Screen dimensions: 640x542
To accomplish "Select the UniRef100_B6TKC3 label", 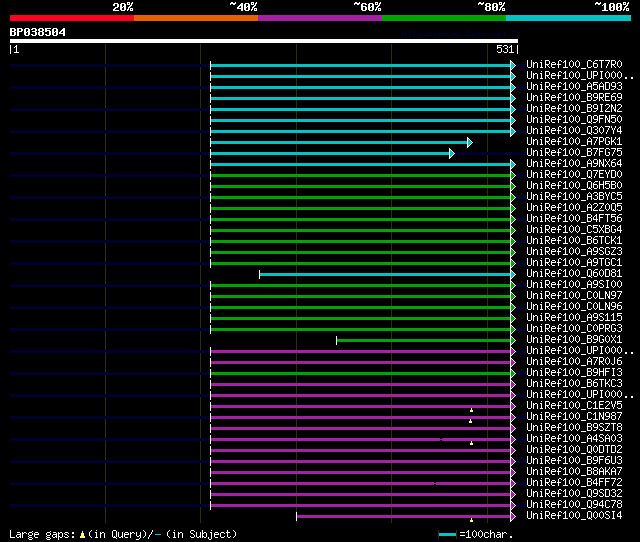I will click(574, 384).
